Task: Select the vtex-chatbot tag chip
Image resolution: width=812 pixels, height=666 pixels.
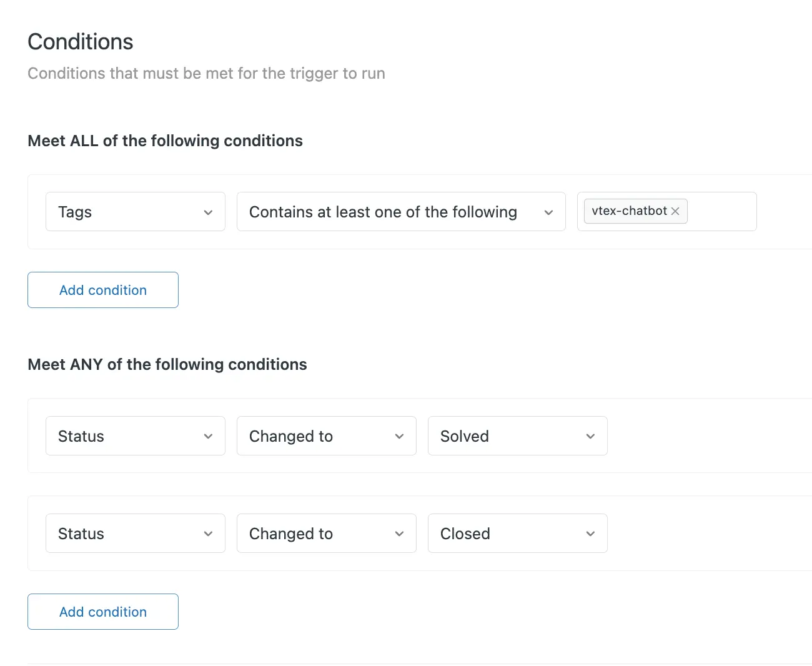Action: (x=628, y=211)
